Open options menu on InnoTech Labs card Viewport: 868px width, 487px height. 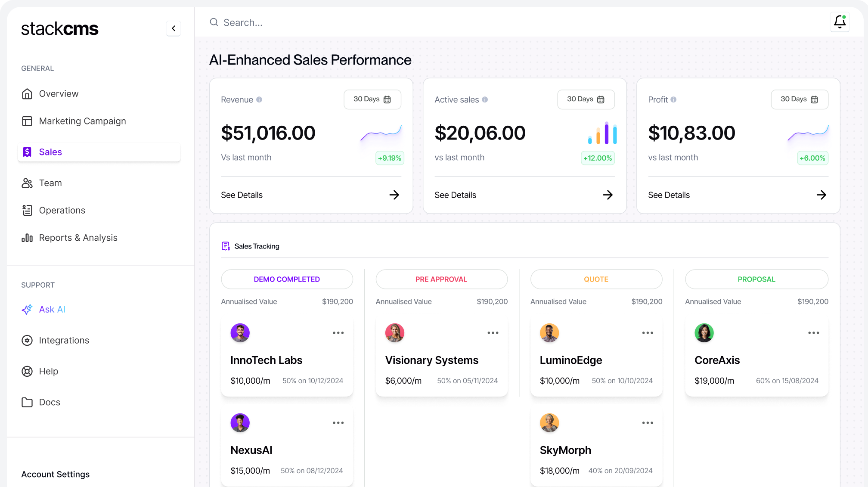(x=338, y=332)
